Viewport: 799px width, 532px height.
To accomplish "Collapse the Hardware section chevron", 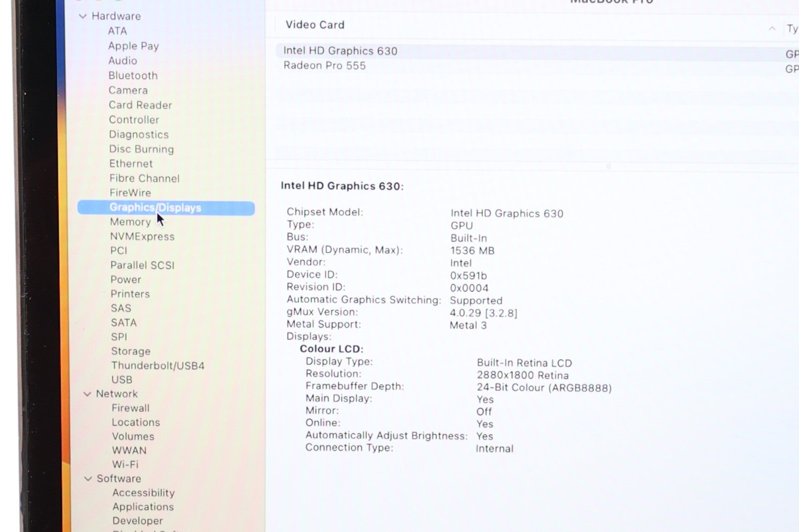I will pos(83,16).
